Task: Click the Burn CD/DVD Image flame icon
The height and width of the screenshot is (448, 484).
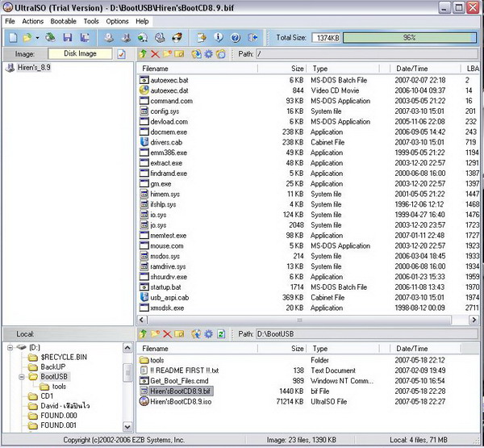Action: [x=177, y=38]
